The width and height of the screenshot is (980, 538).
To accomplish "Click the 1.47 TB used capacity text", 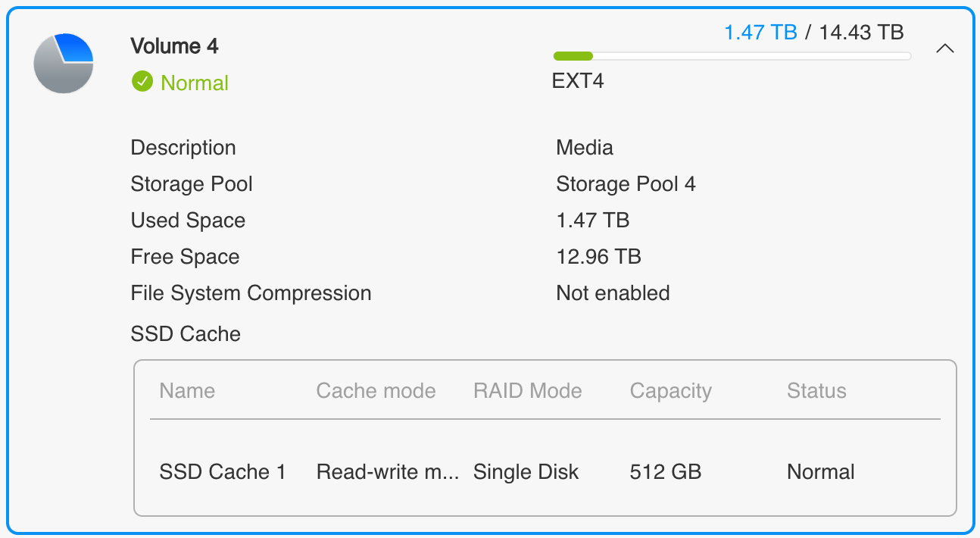I will (x=760, y=33).
